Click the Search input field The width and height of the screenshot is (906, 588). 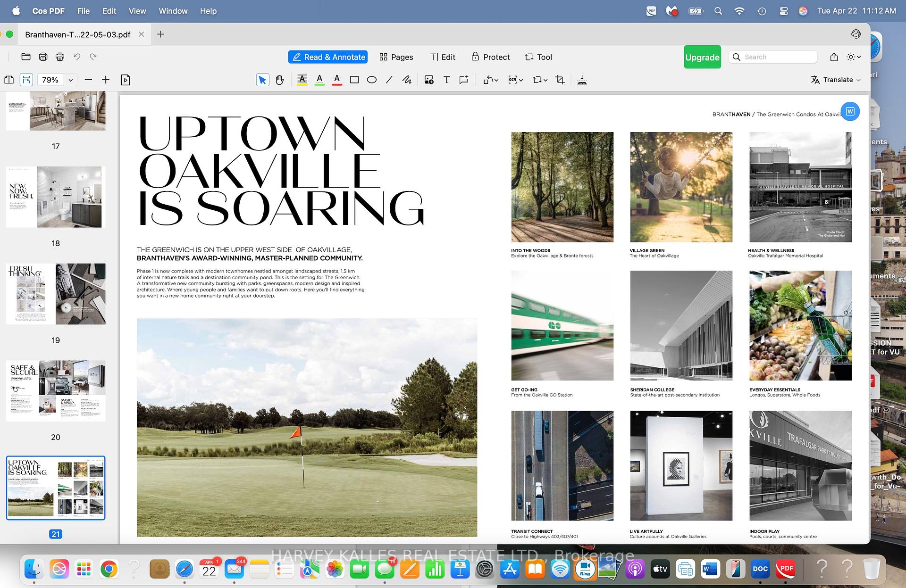[773, 57]
